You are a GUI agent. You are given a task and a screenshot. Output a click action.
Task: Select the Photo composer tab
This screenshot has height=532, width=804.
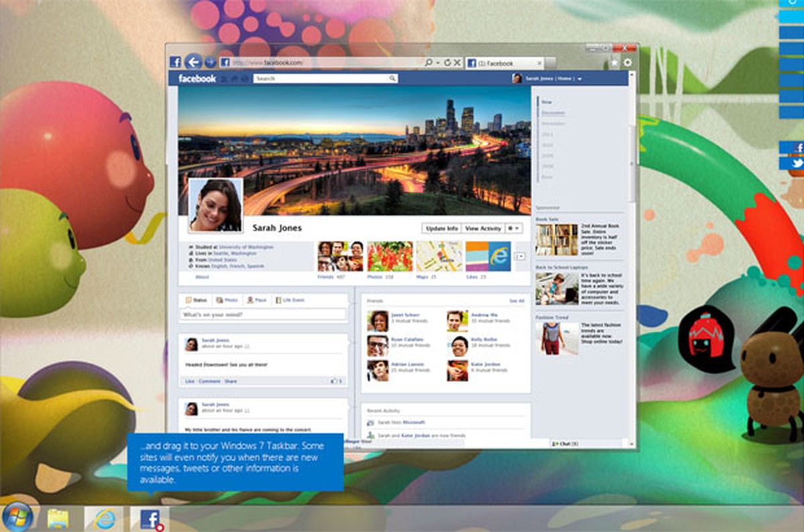[227, 300]
